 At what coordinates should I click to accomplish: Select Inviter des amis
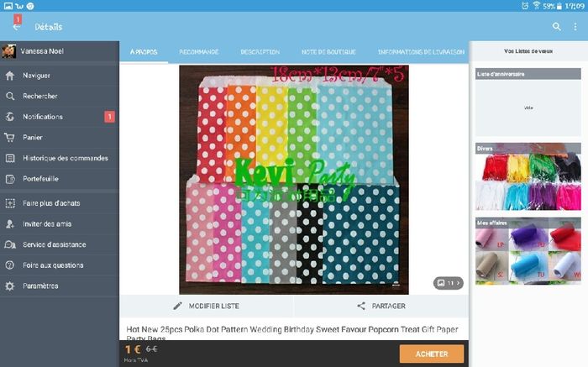pos(60,223)
